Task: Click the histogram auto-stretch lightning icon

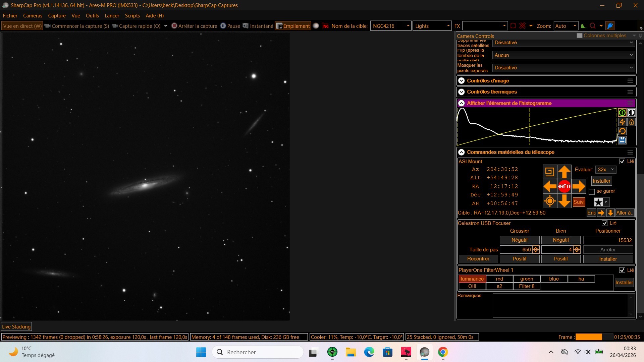Action: (x=622, y=122)
